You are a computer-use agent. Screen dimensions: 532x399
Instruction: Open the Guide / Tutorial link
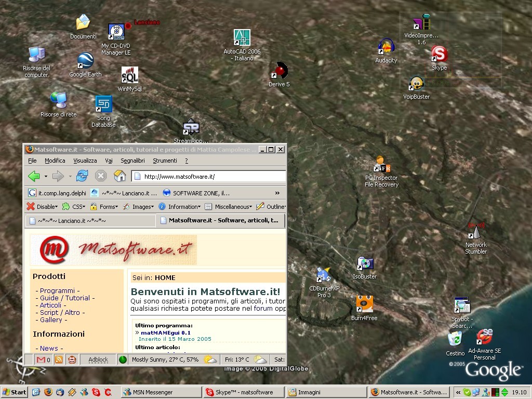click(x=65, y=298)
